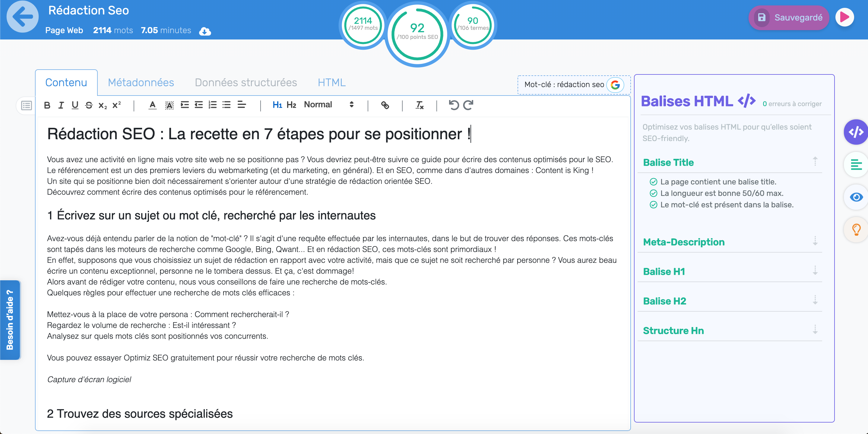Toggle italic formatting

(x=61, y=105)
